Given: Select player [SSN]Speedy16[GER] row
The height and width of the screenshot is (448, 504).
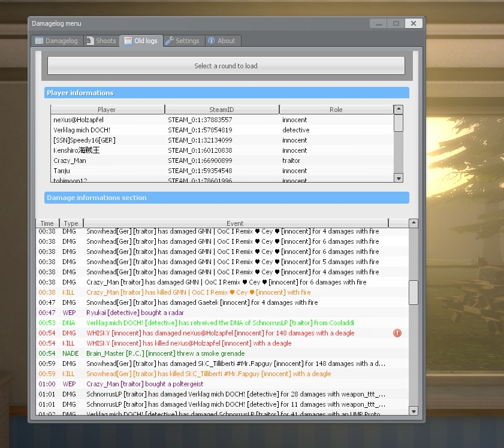Looking at the screenshot, I should pos(222,140).
